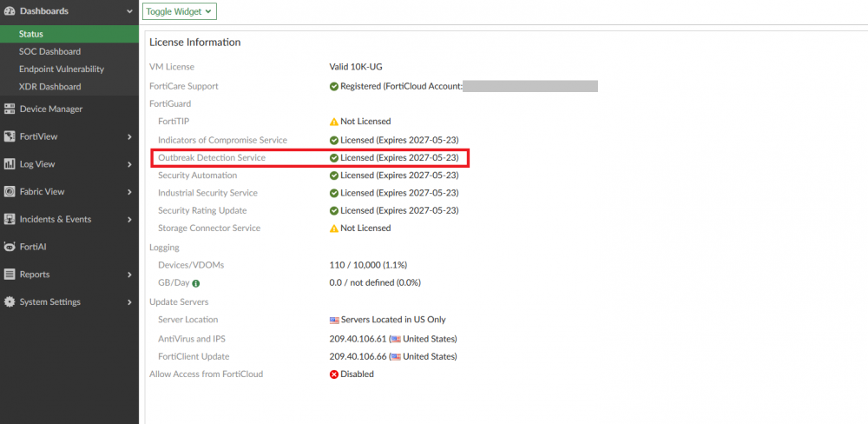Click the Security Automation check icon
Image resolution: width=868 pixels, height=424 pixels.
[x=334, y=176]
